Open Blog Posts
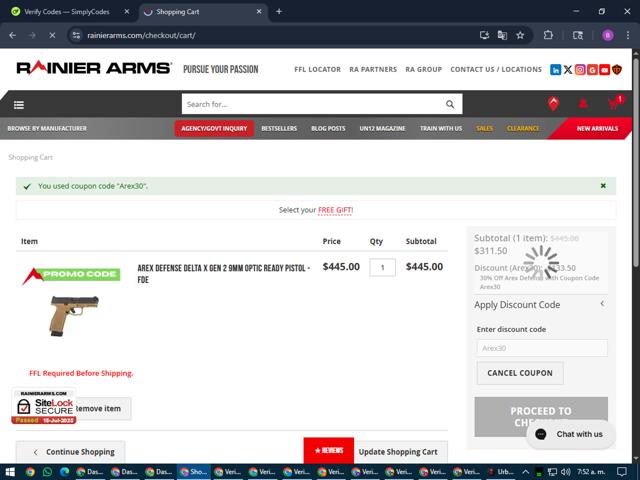640x480 pixels. click(x=328, y=128)
